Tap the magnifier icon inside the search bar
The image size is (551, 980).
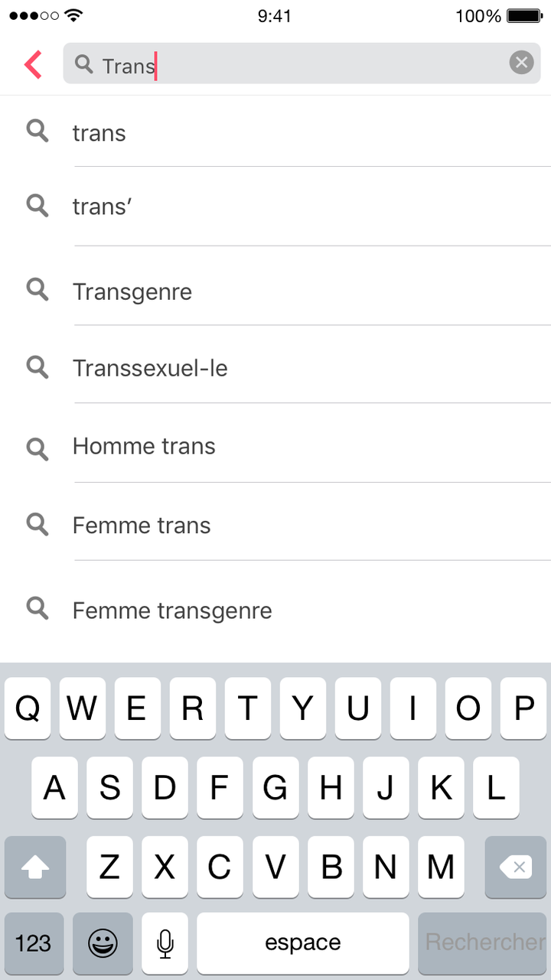tap(83, 64)
